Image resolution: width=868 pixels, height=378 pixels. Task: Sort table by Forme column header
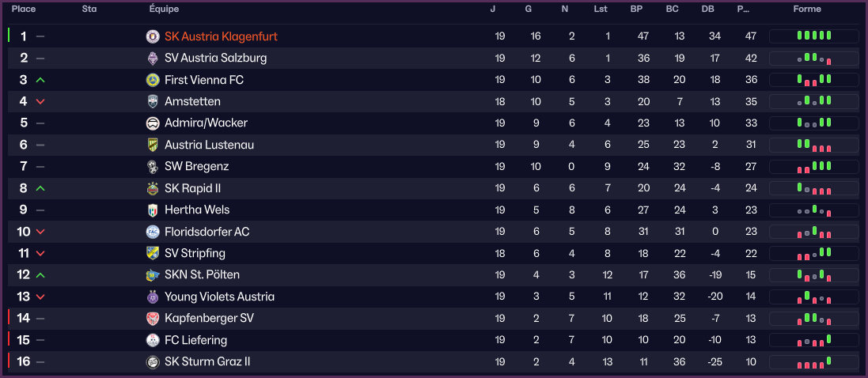(x=807, y=9)
